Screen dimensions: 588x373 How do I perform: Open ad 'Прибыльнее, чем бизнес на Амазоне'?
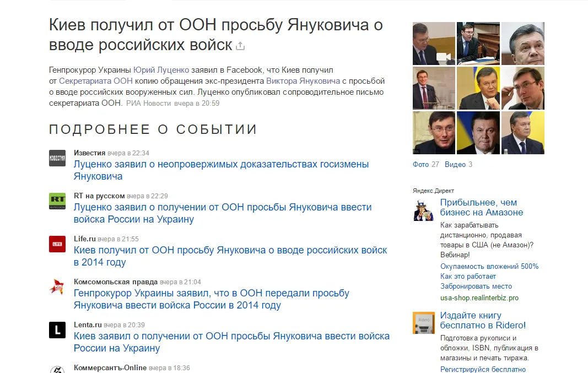tap(482, 207)
